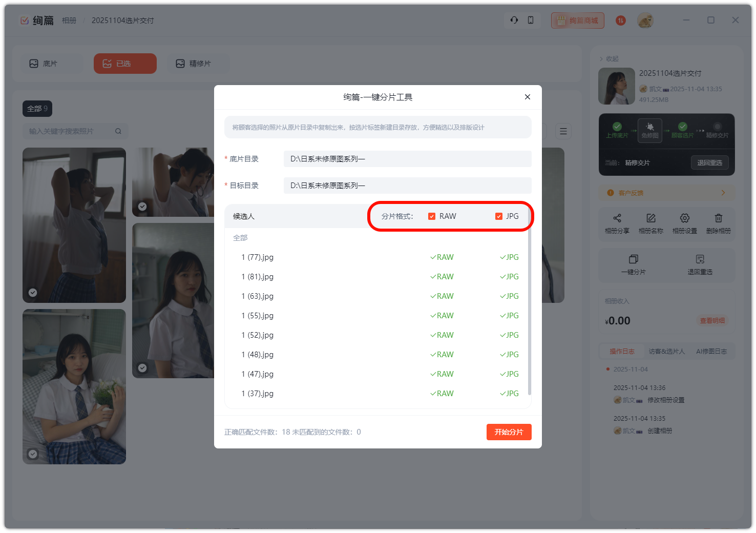This screenshot has height=533, width=756.
Task: Click the 删除相册 trash icon
Action: point(719,218)
